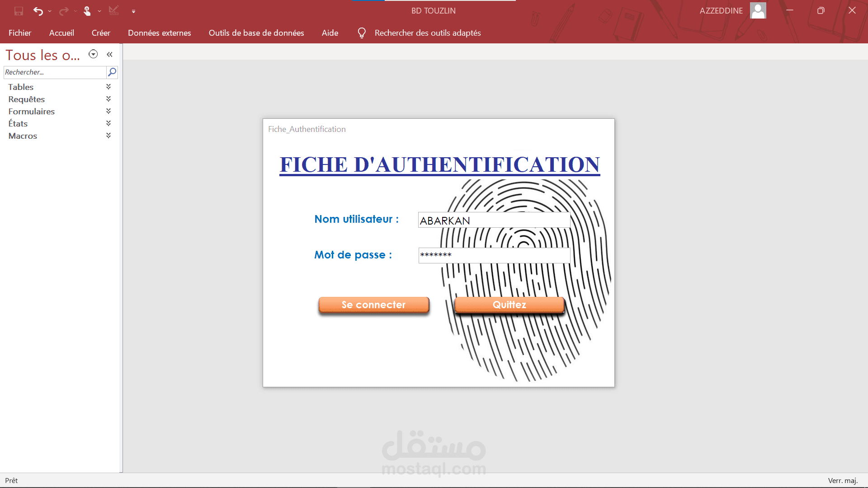
Task: Click the Mot de passe label
Action: [x=353, y=255]
